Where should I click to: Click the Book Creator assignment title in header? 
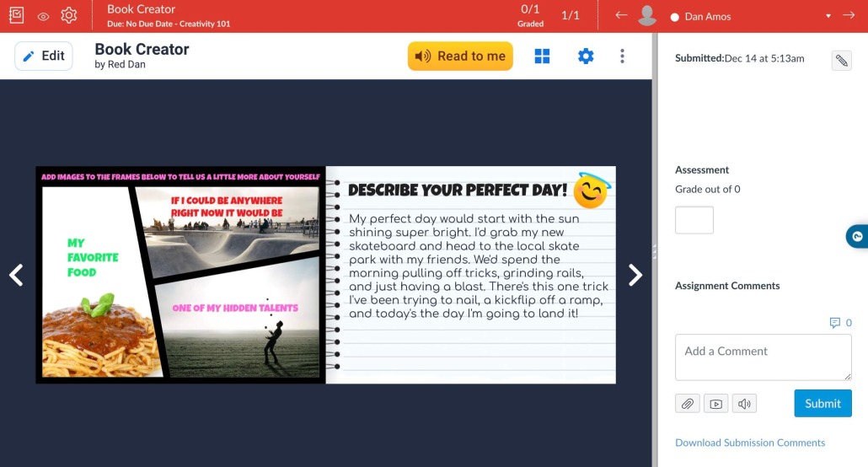tap(142, 9)
